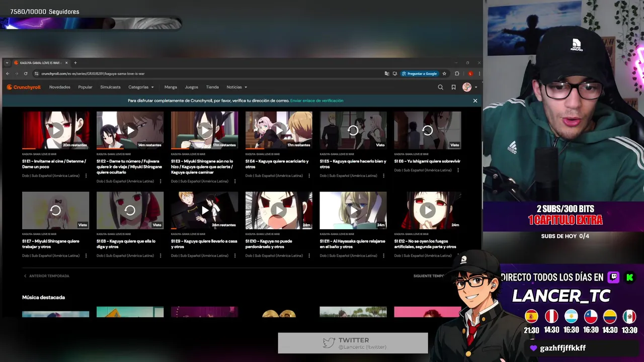Image resolution: width=644 pixels, height=362 pixels.
Task: Open the more-options dots for S1 E11
Action: pyautogui.click(x=384, y=256)
